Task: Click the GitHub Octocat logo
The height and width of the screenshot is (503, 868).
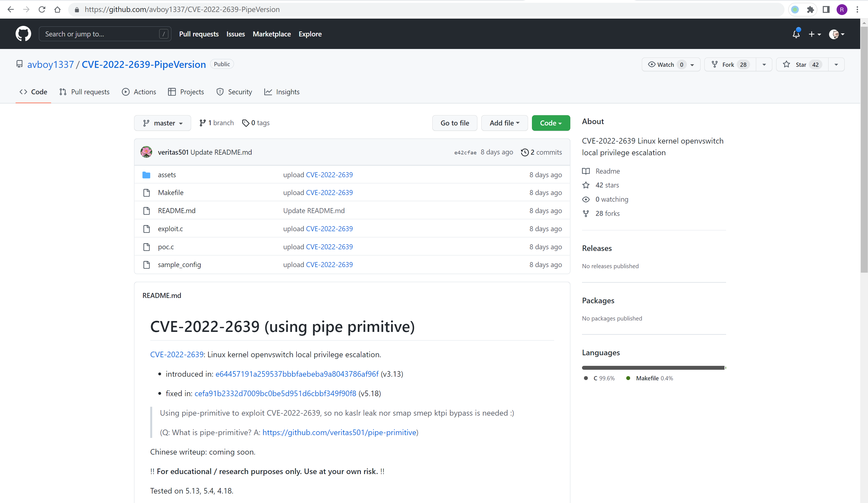Action: [x=23, y=34]
